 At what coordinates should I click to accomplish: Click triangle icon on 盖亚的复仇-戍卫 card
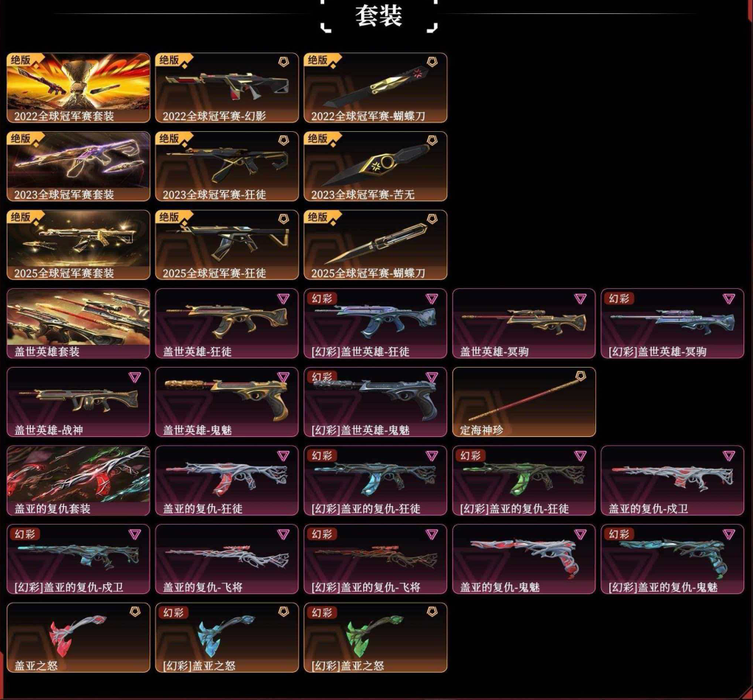click(729, 455)
